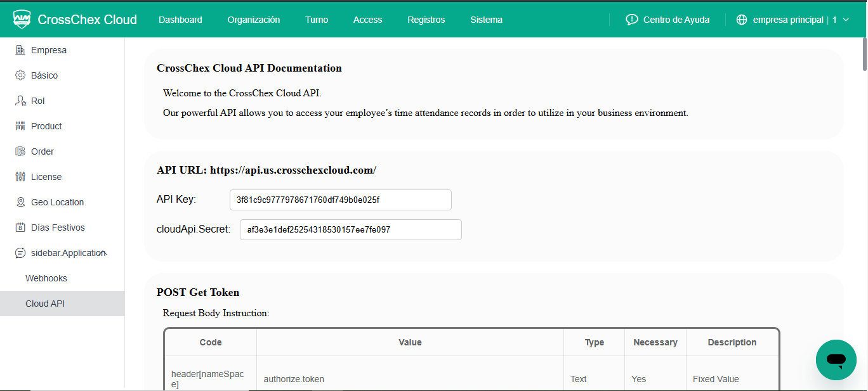This screenshot has width=868, height=391.
Task: Click the Code column header
Action: (211, 342)
